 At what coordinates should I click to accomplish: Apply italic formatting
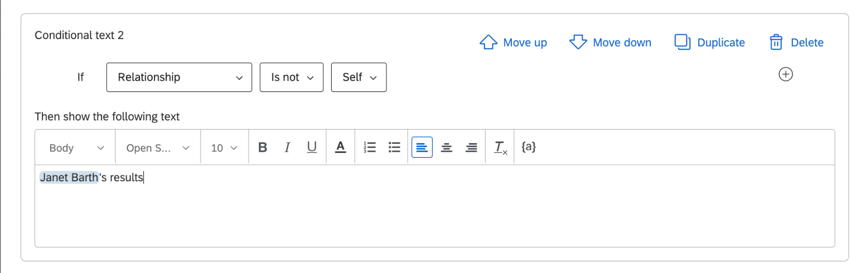point(287,147)
